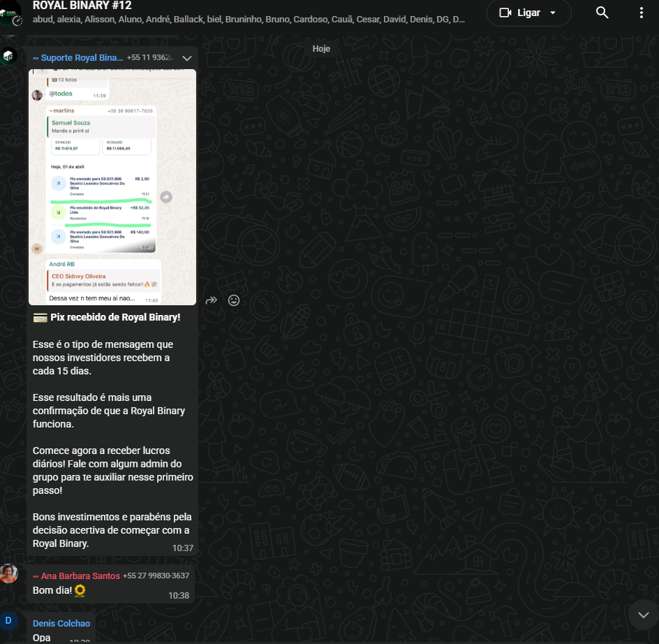This screenshot has height=644, width=659.
Task: Click the group participants list in header
Action: tap(249, 20)
